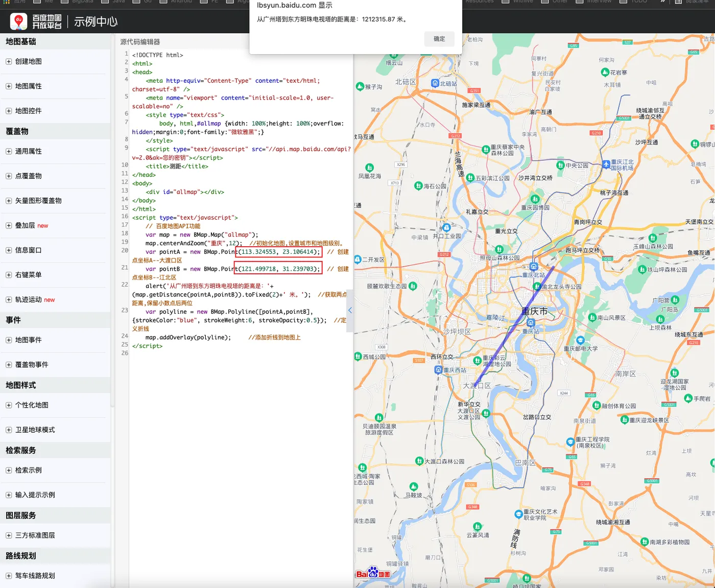
Task: Open the 示例中心 header link
Action: tap(96, 22)
